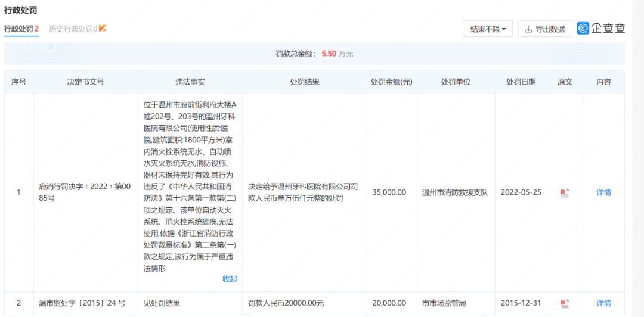Click the 处罚单位 column header
This screenshot has width=644, height=317.
pos(456,82)
